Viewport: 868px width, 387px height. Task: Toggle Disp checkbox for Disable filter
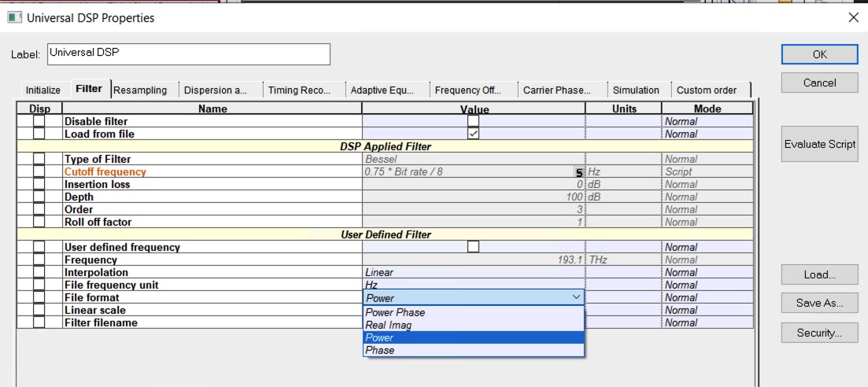click(x=39, y=121)
